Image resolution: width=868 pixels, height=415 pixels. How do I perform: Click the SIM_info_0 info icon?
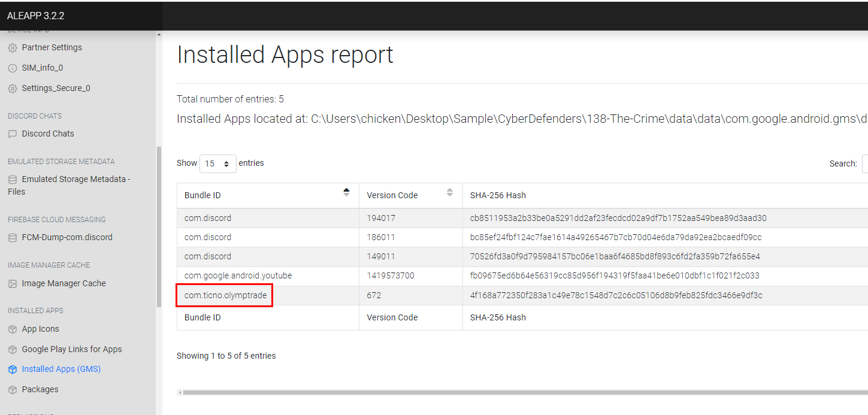[13, 68]
